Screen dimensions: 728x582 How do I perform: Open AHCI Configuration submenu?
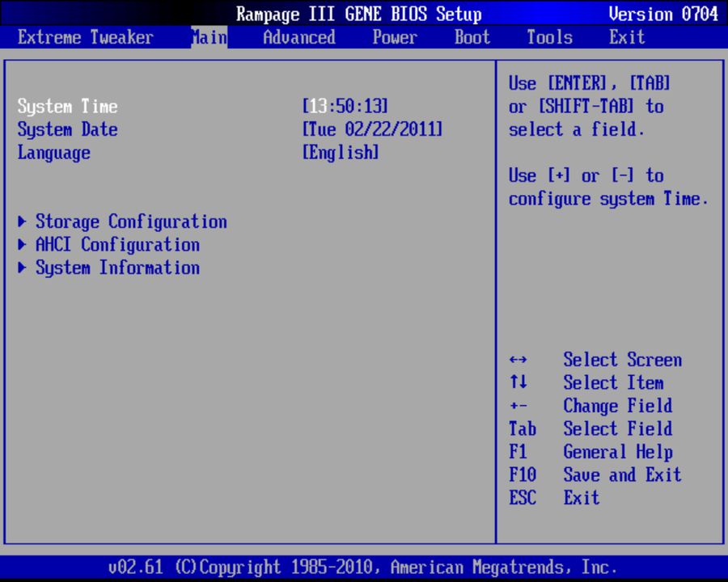click(x=117, y=245)
